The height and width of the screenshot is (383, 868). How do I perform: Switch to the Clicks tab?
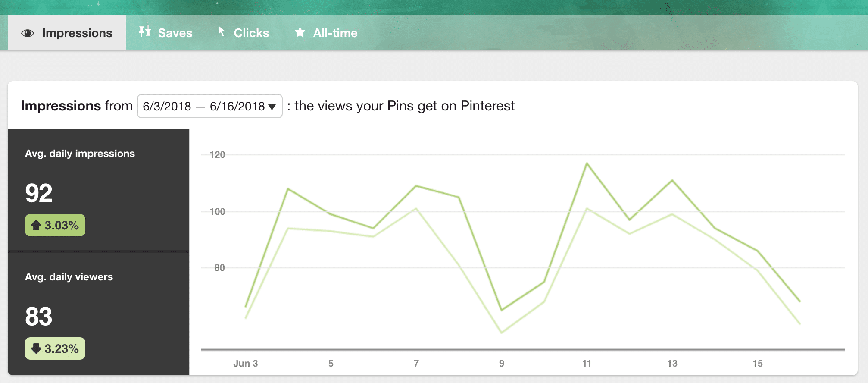[x=244, y=33]
